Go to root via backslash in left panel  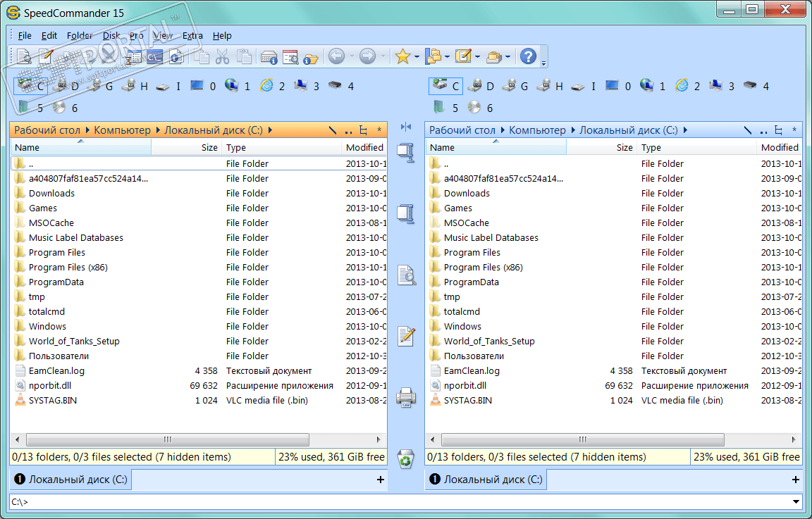click(x=333, y=130)
